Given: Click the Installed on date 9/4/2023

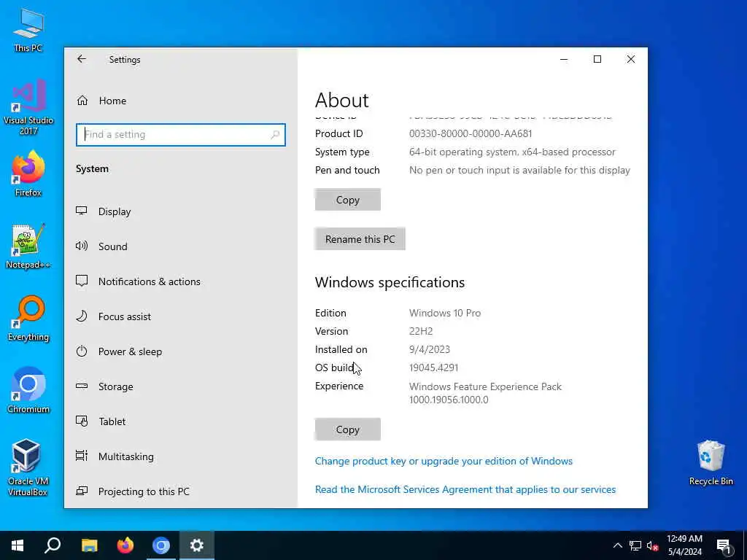Looking at the screenshot, I should 429,349.
